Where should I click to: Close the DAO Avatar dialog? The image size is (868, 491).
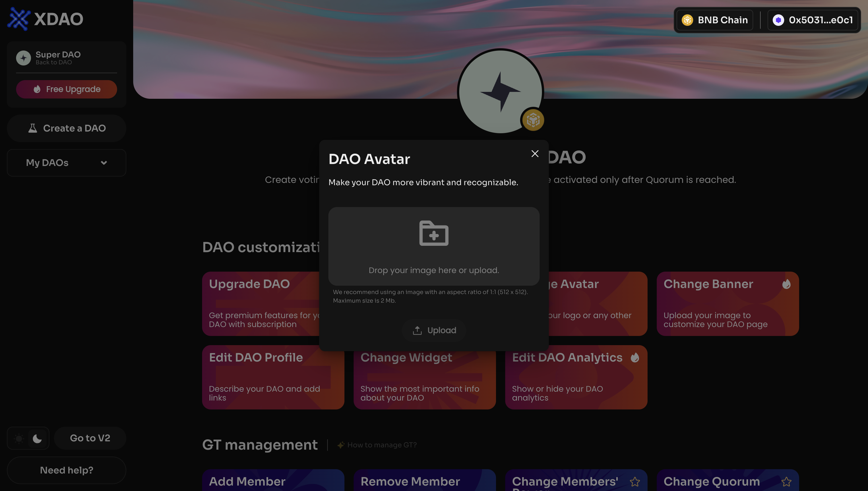coord(535,153)
